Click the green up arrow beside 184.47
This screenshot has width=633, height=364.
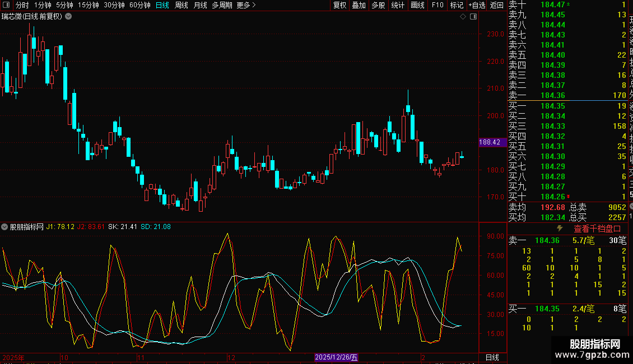569,4
